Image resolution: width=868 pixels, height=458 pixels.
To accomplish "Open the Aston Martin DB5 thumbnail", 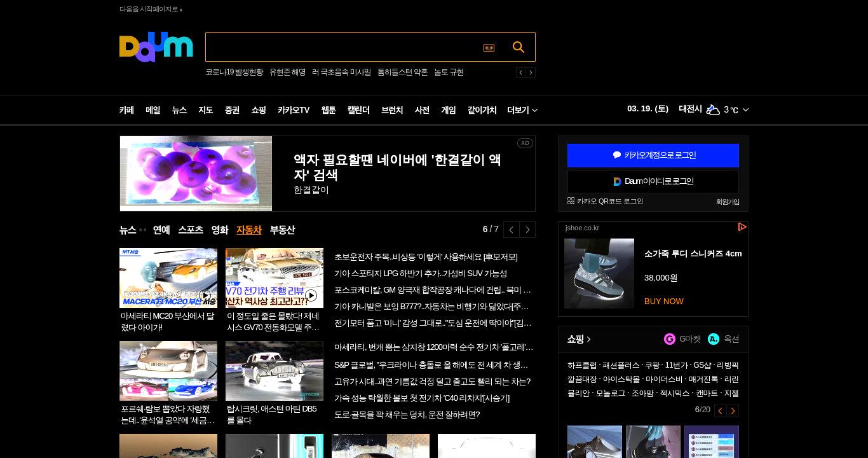I will (275, 371).
